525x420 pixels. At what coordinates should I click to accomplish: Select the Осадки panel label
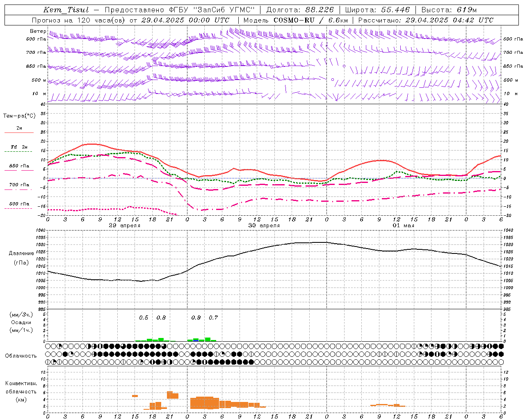coord(21,322)
